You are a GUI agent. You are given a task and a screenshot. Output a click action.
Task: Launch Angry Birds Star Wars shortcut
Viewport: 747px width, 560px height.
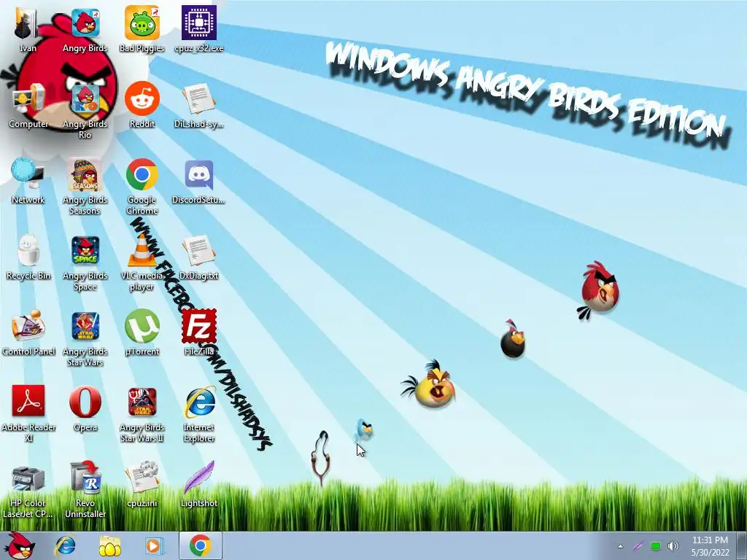(85, 326)
